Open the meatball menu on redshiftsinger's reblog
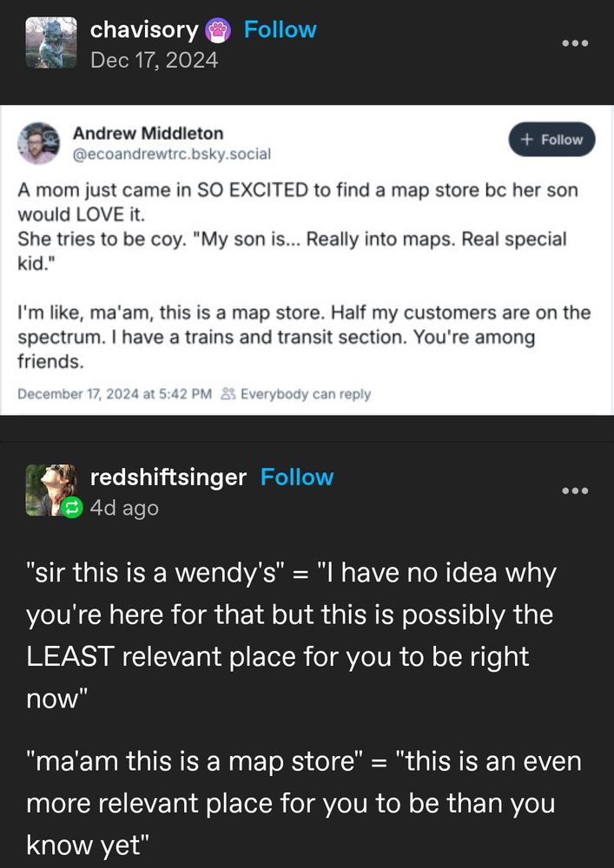 point(576,490)
